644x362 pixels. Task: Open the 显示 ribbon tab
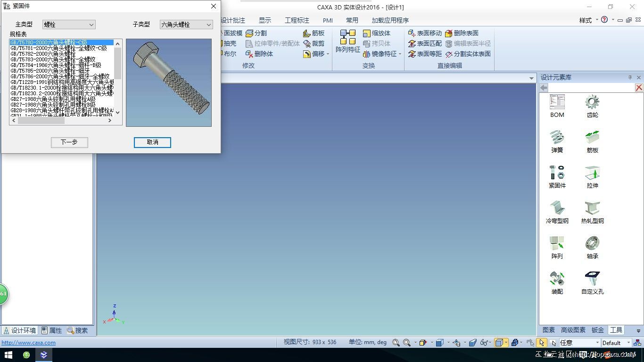[265, 20]
